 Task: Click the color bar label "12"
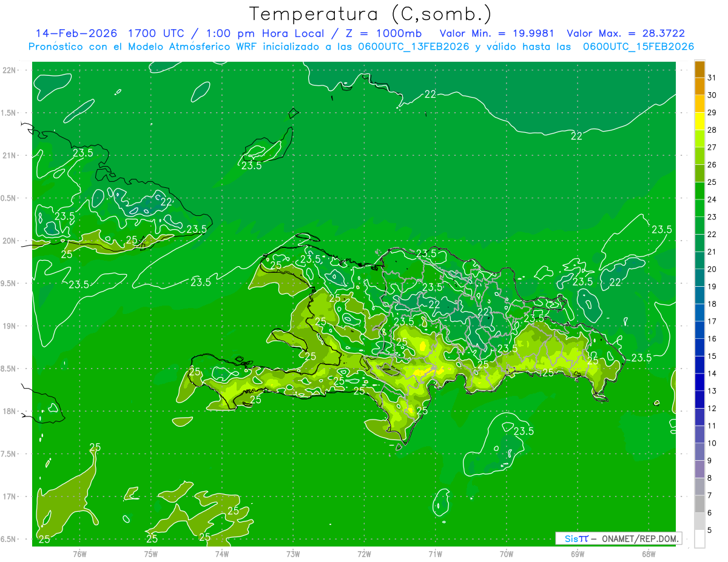(712, 409)
